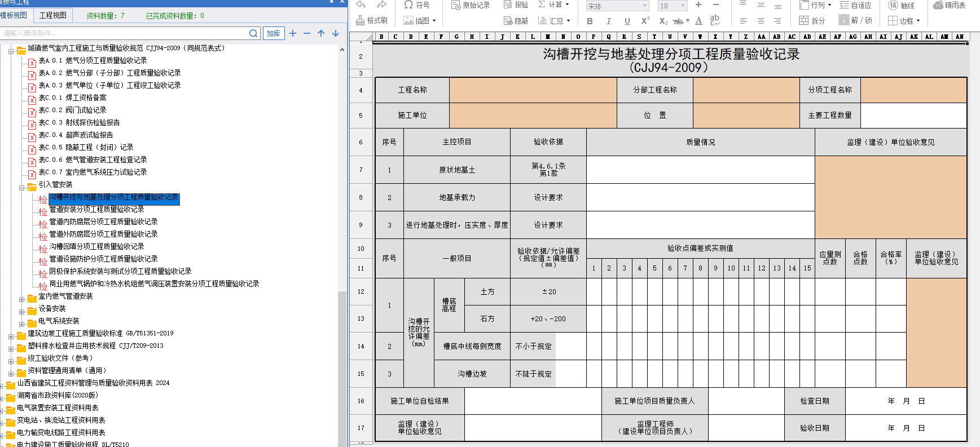Expand the 竣工验收文件（参考）node
The height and width of the screenshot is (447, 980).
11,361
